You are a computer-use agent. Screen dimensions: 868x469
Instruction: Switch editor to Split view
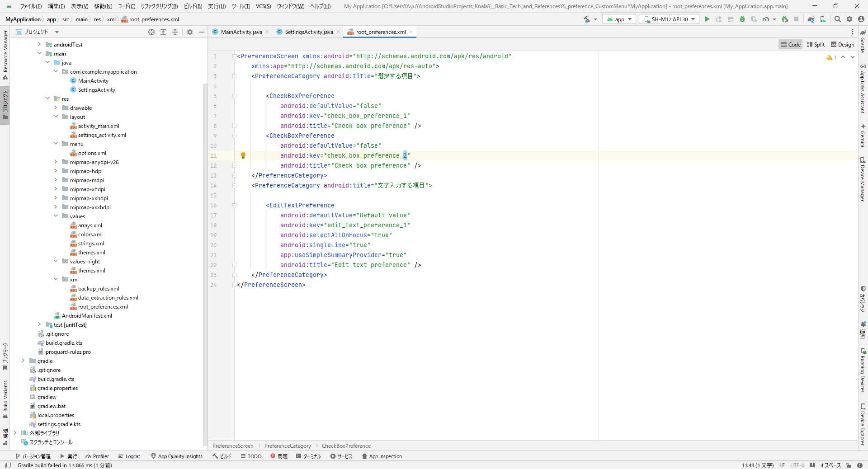[x=816, y=45]
